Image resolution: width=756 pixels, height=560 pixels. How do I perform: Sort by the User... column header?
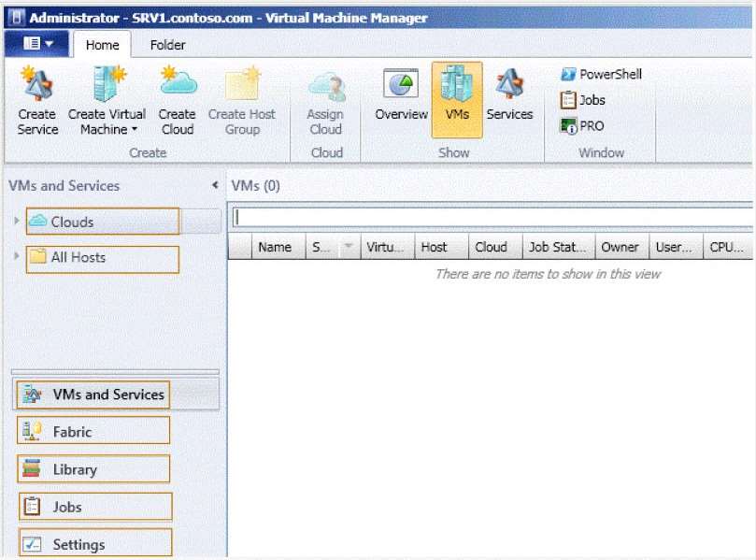click(x=677, y=247)
